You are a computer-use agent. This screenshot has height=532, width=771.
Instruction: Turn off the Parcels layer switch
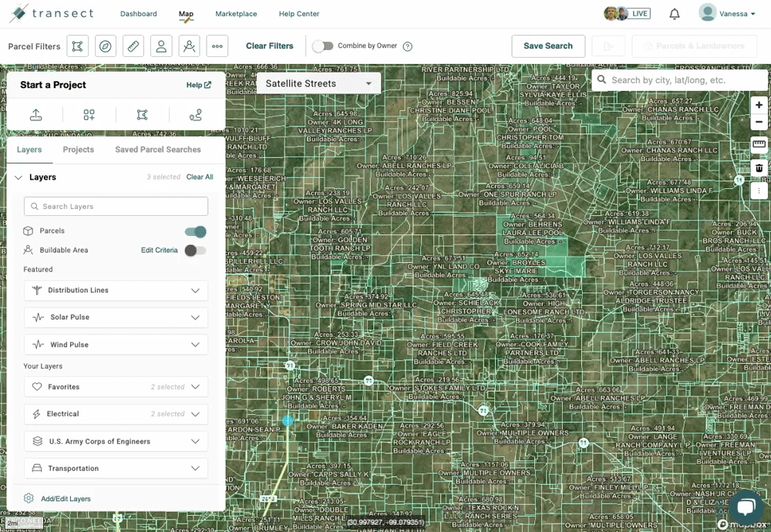point(196,231)
